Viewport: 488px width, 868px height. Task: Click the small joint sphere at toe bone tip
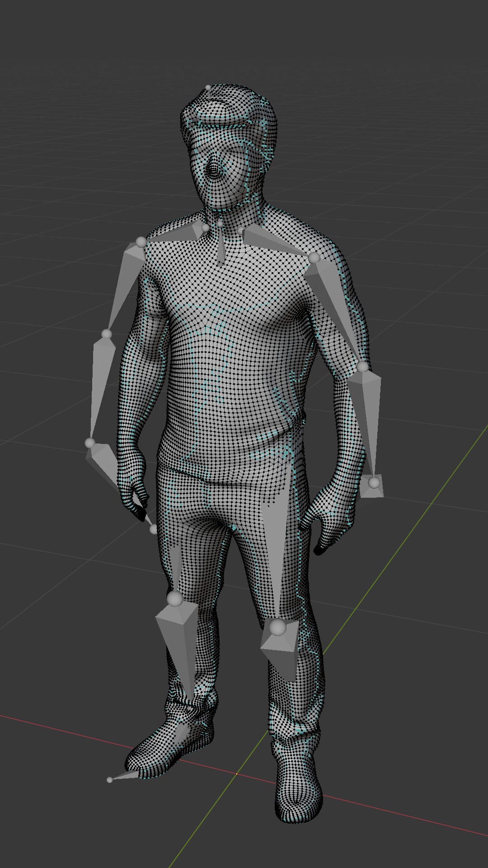point(109,780)
